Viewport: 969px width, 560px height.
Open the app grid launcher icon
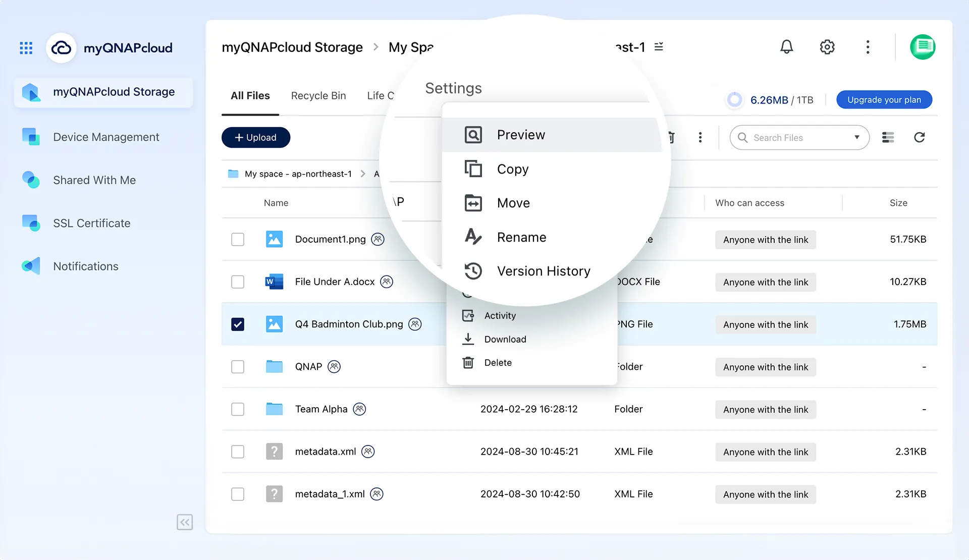26,48
